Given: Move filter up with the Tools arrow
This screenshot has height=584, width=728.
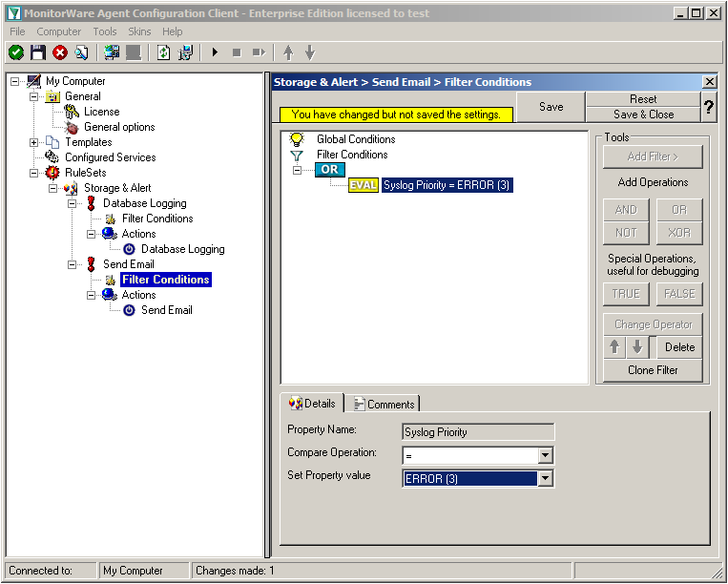Looking at the screenshot, I should [614, 347].
